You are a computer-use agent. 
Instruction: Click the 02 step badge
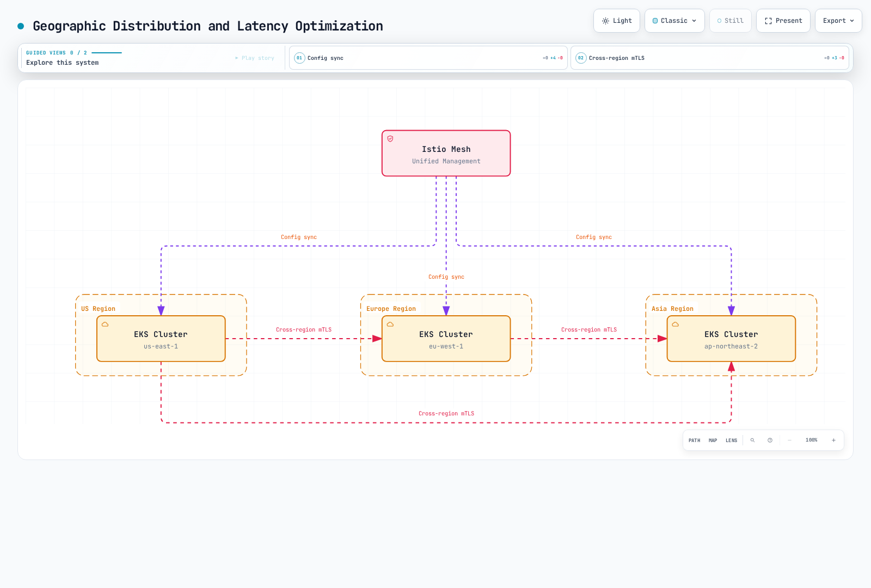click(581, 58)
